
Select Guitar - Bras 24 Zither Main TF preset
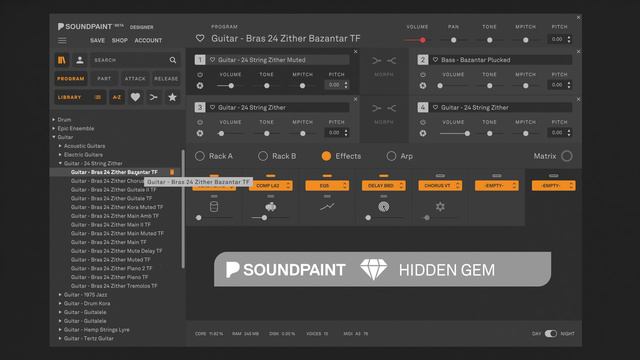pos(108,242)
